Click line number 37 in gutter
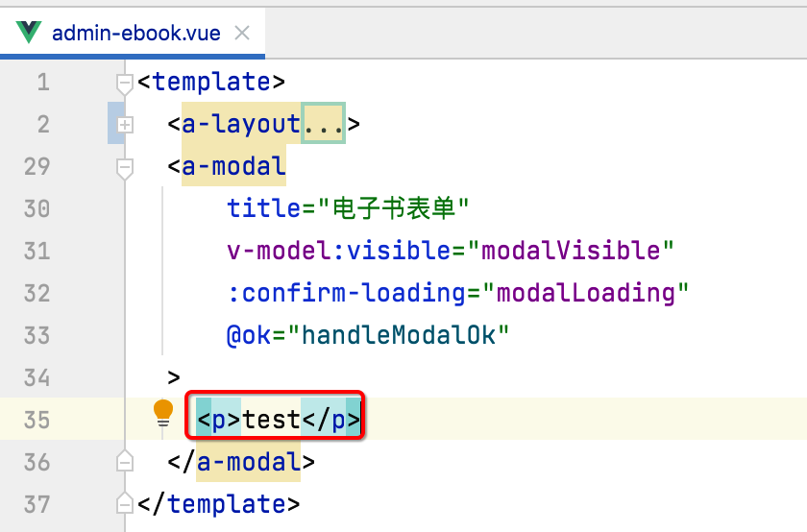Screen dimensions: 807x532 [37, 504]
